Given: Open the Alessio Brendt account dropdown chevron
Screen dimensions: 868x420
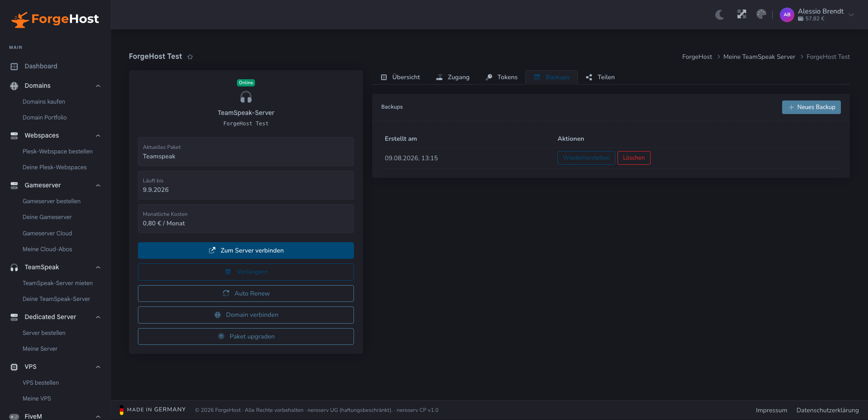Looking at the screenshot, I should point(851,14).
